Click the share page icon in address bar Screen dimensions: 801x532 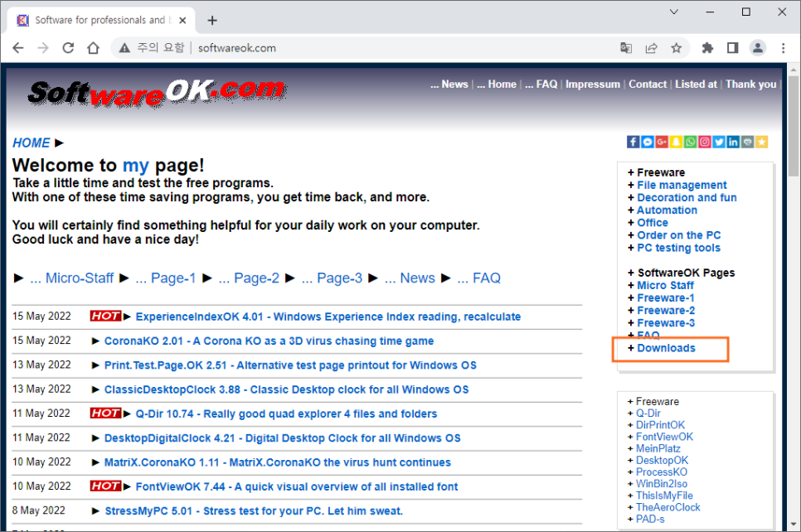tap(651, 48)
